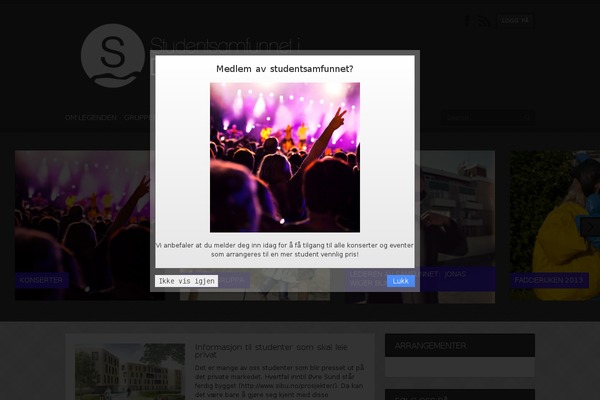The height and width of the screenshot is (400, 600).
Task: Click the concert crowd image in the popup
Action: [x=285, y=157]
